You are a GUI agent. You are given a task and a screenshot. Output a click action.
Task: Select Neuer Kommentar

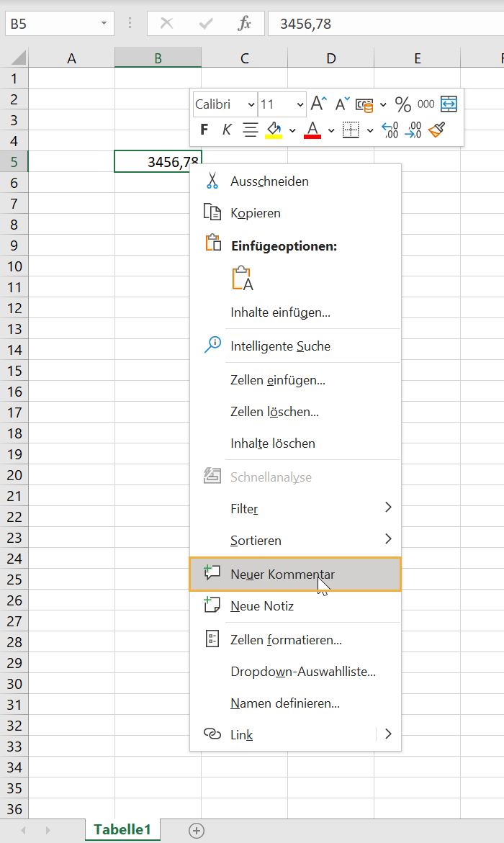coord(295,574)
